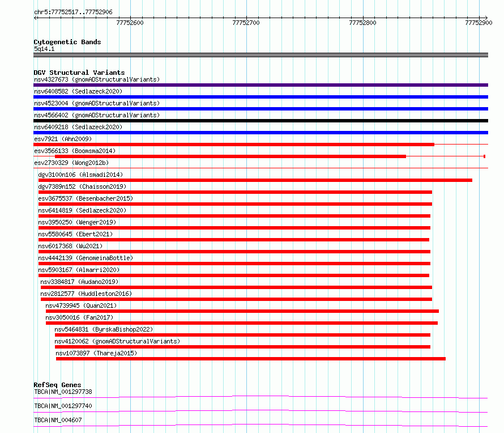Select the red nsv6017368 variant bar
This screenshot has height=433, width=504.
pos(234,252)
